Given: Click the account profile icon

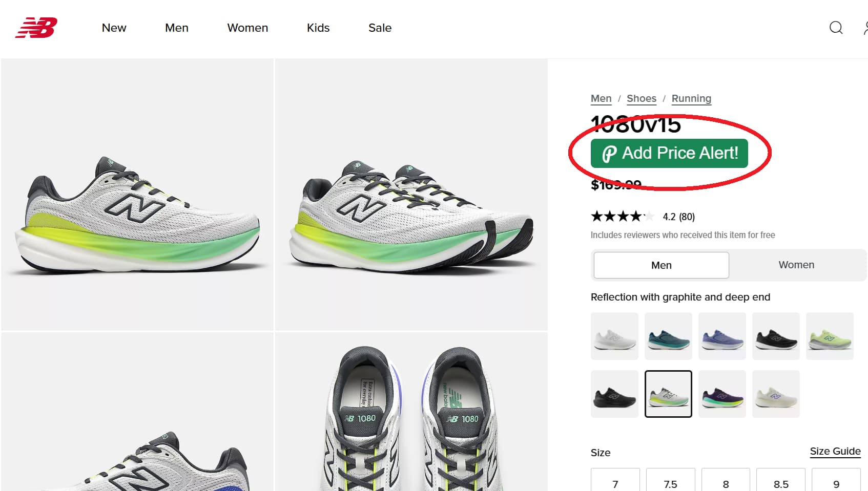Looking at the screenshot, I should [865, 28].
